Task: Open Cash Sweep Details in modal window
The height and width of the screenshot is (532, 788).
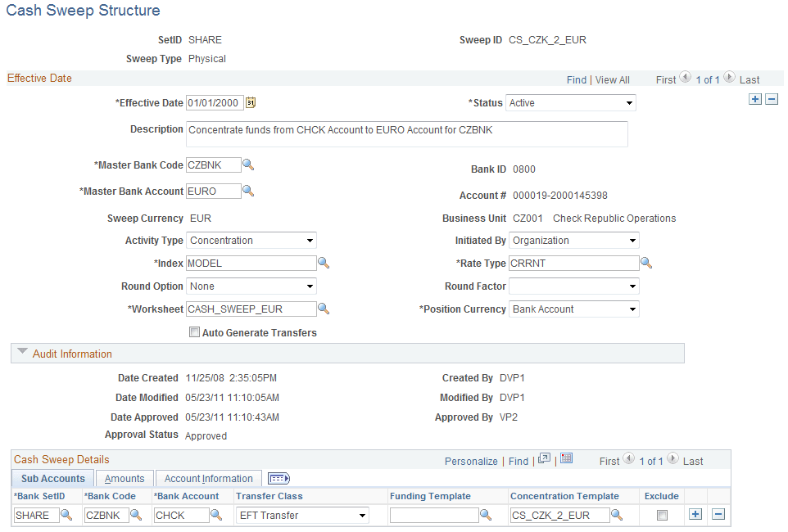Action: click(x=543, y=460)
